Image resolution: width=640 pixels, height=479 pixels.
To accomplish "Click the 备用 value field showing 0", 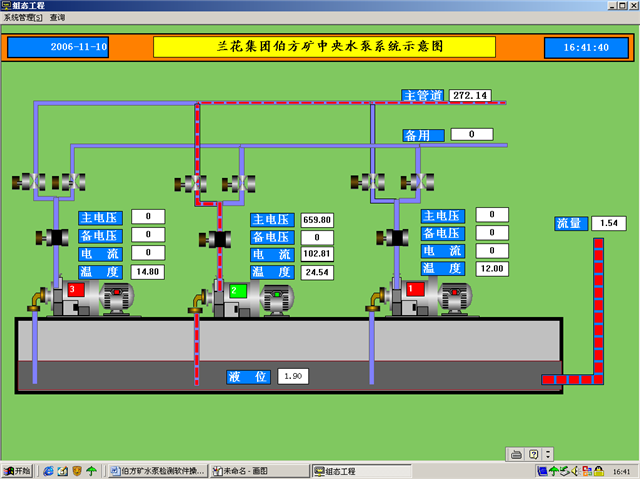I will click(472, 134).
